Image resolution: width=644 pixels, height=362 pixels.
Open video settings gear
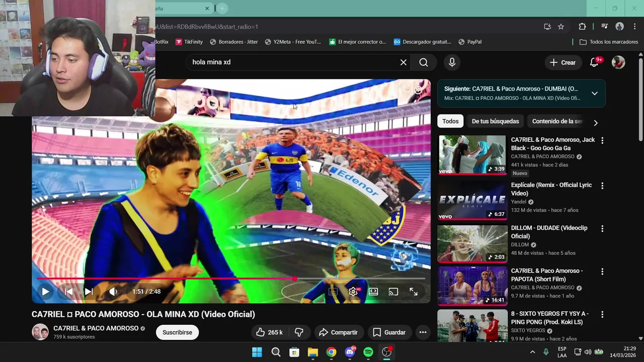click(353, 292)
